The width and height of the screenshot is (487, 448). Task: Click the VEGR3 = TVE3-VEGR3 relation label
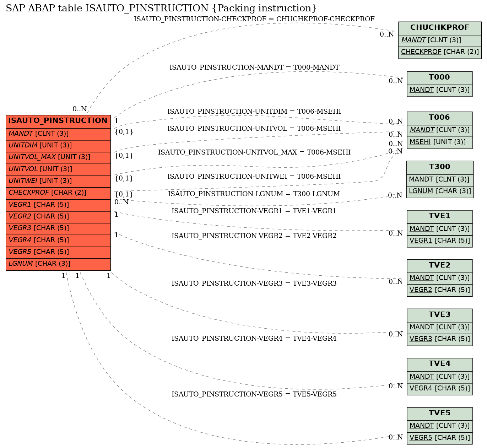(254, 284)
